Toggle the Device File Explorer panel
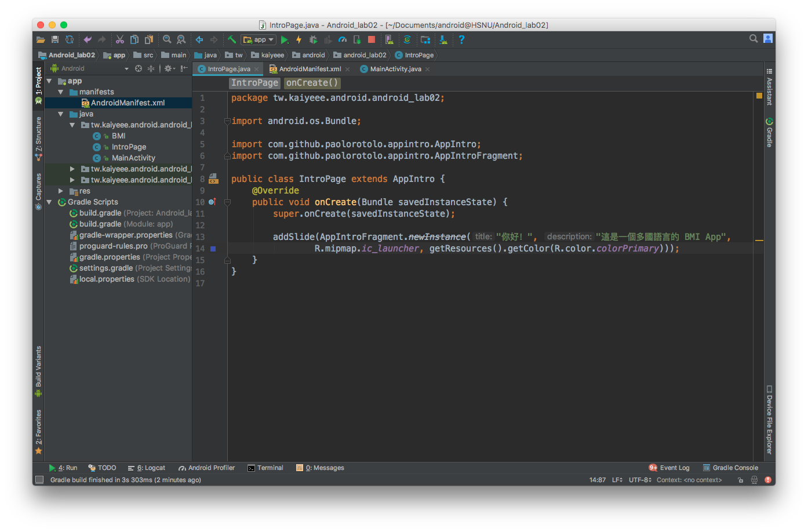The image size is (808, 532). click(x=769, y=420)
